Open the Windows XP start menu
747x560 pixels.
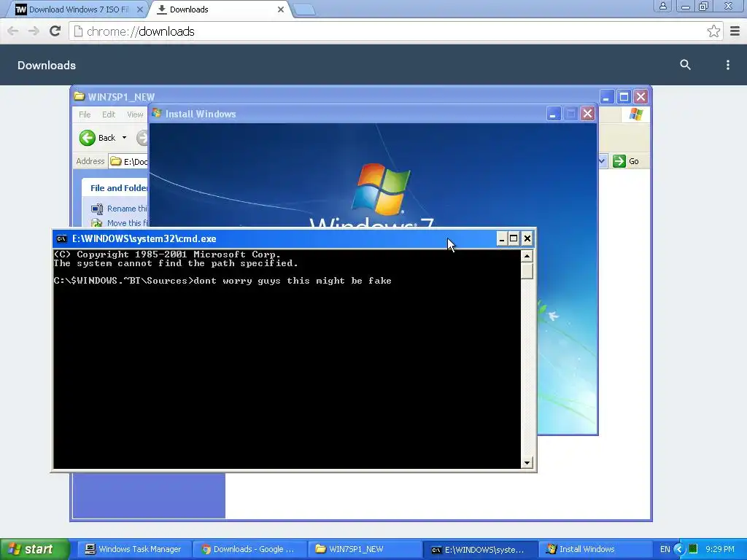click(x=34, y=549)
